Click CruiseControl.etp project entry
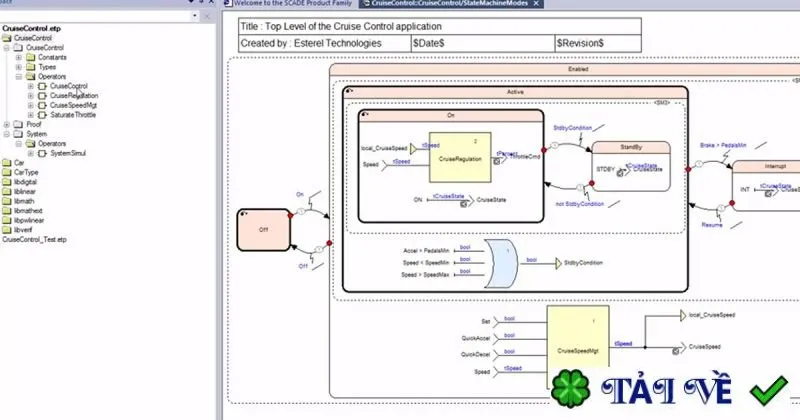Image resolution: width=800 pixels, height=420 pixels. 31,29
